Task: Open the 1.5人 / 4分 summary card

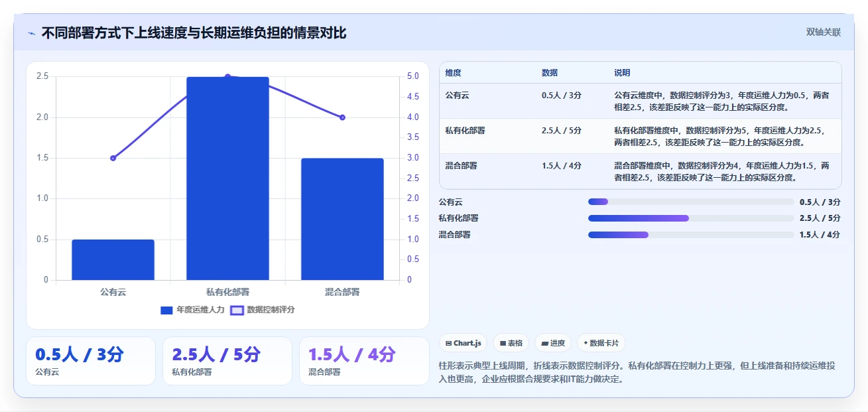Action: (x=364, y=361)
